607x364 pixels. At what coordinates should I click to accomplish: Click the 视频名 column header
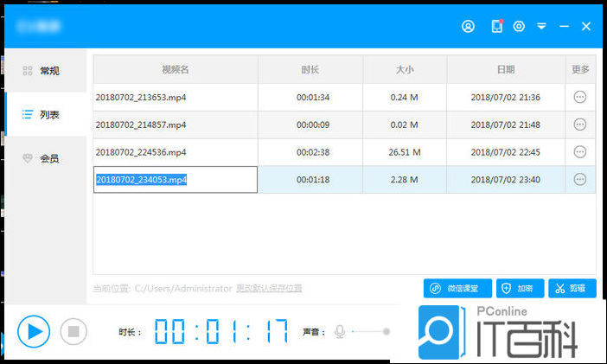(x=176, y=70)
